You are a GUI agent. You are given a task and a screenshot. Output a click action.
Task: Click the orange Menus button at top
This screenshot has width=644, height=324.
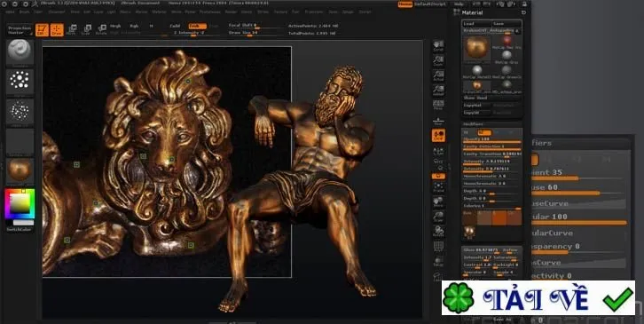click(x=405, y=4)
